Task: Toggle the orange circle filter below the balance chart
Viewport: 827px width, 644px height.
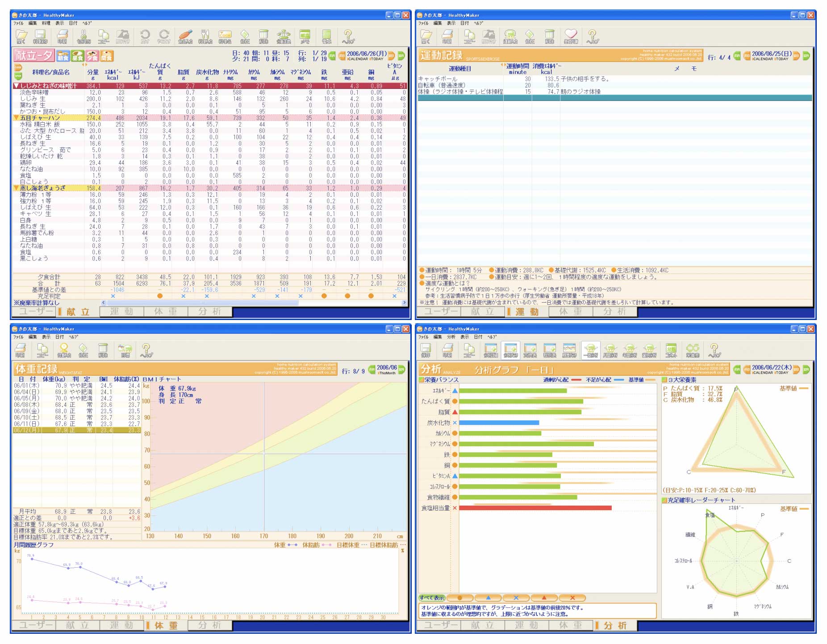Action: coord(460,598)
